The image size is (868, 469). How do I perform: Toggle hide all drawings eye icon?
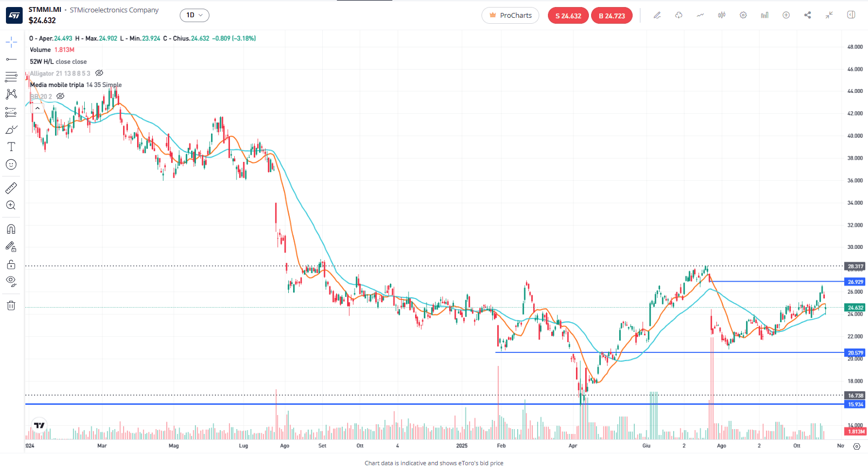coord(11,282)
